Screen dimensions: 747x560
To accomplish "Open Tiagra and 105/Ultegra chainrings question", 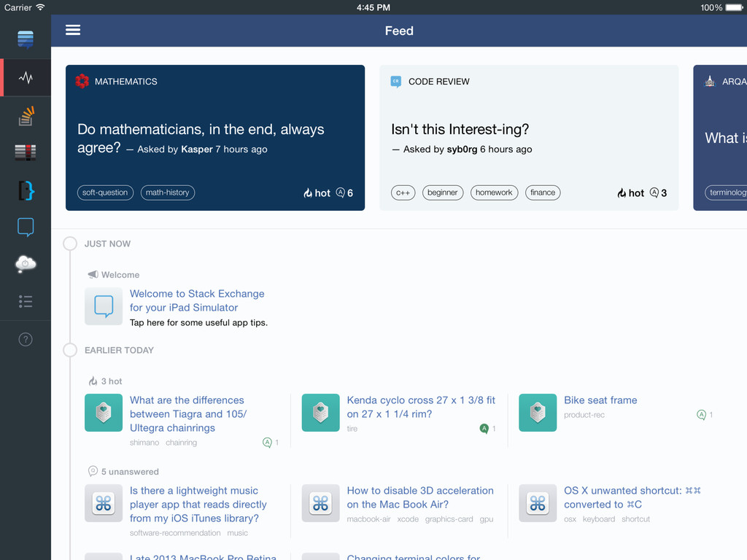I will coord(188,414).
